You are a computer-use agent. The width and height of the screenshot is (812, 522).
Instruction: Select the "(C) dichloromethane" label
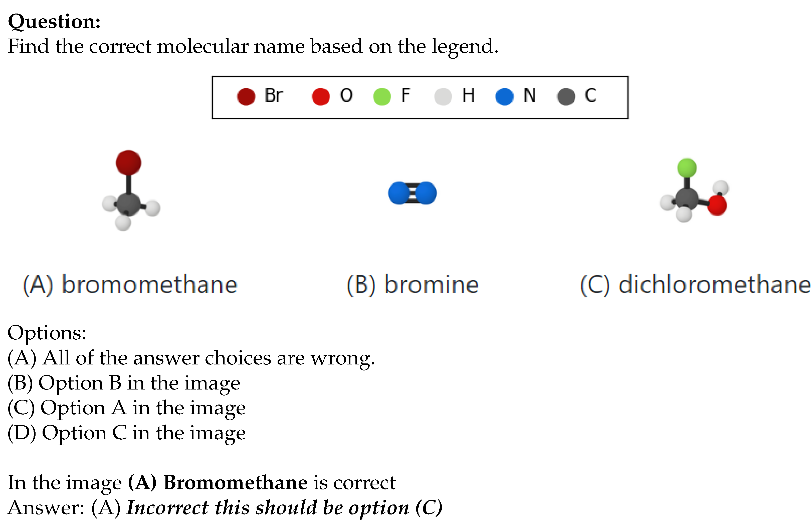click(x=696, y=285)
